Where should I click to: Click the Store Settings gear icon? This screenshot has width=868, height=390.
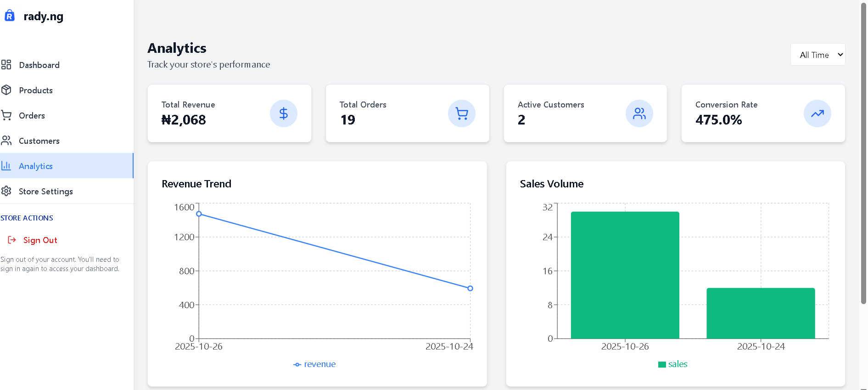pyautogui.click(x=6, y=191)
